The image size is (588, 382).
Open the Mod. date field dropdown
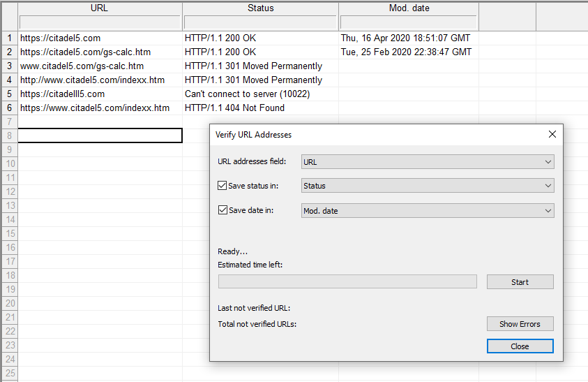click(x=427, y=210)
